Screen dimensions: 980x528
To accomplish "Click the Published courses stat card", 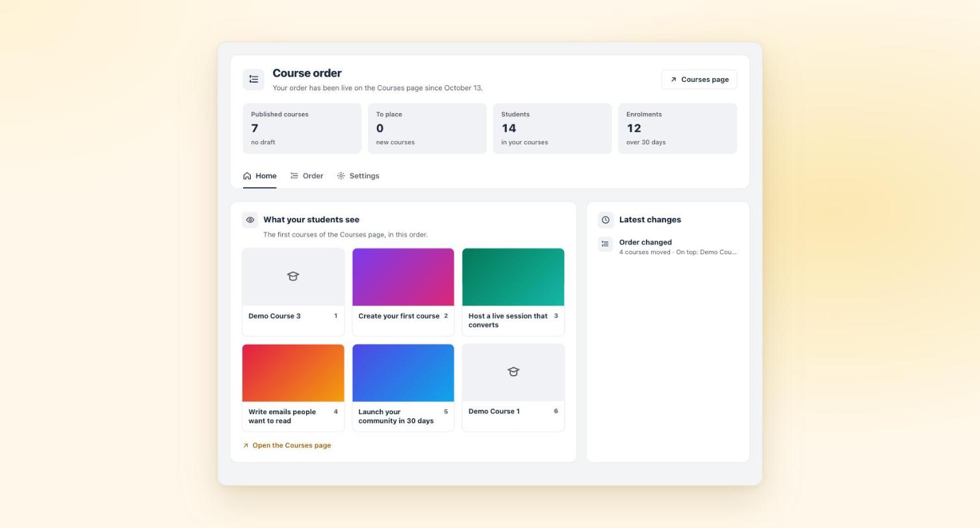I will pyautogui.click(x=302, y=129).
